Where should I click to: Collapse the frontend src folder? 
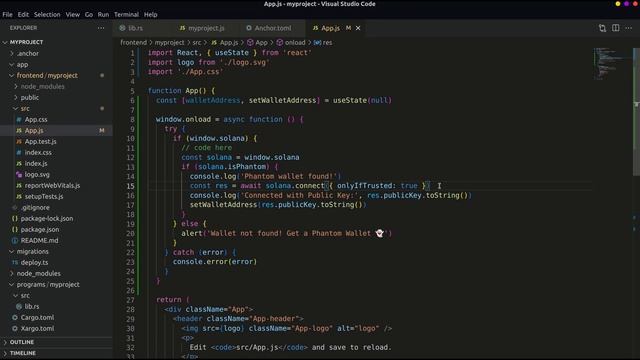(x=25, y=109)
